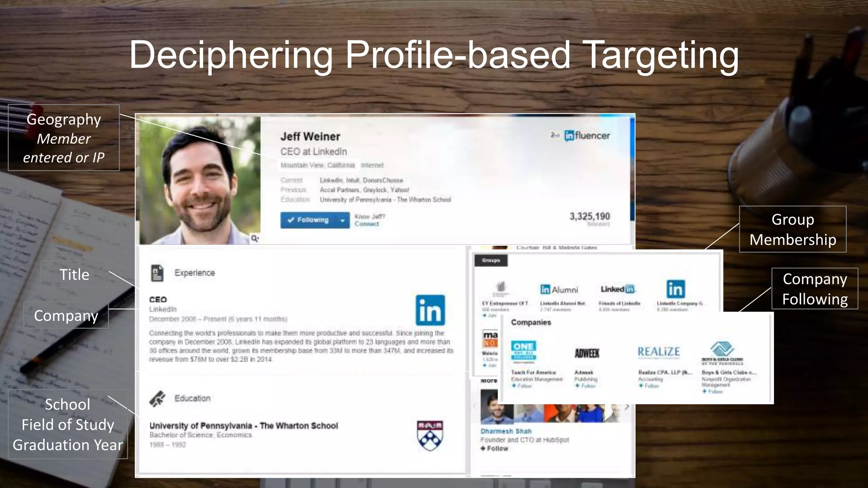Click the EY Entrepreneur Of The Year group logo

point(501,289)
